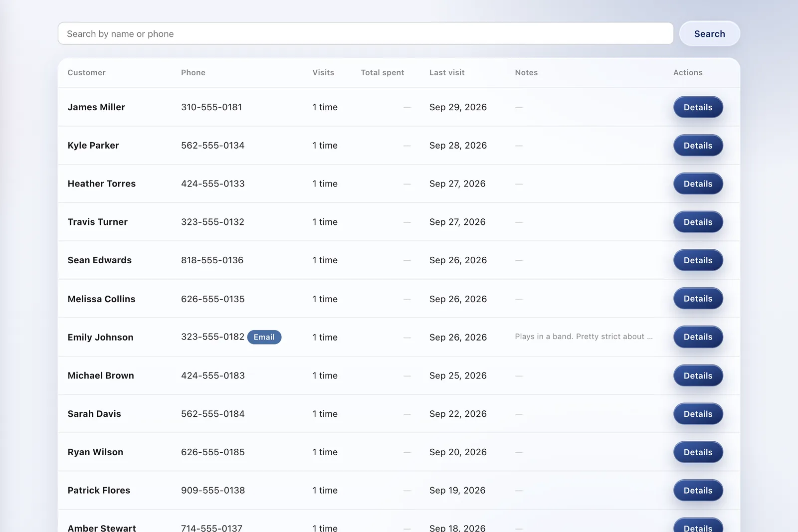Select the Actions column header
The image size is (798, 532).
tap(688, 72)
